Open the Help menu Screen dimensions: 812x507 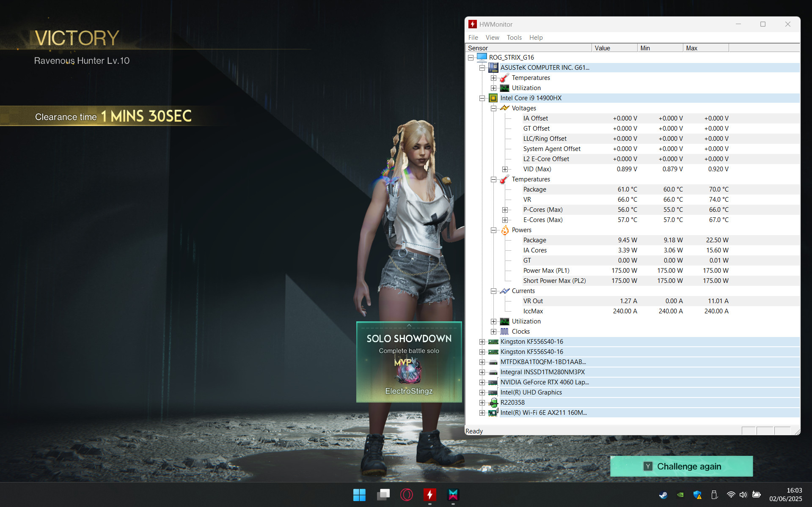coord(536,38)
